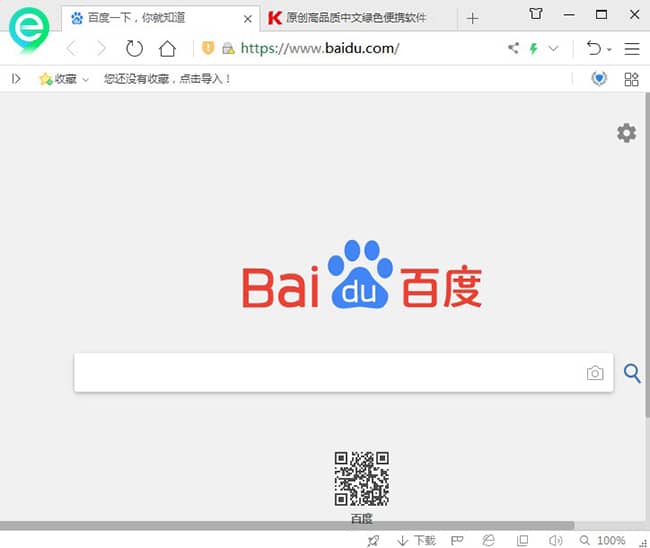Image resolution: width=650 pixels, height=548 pixels.
Task: Click the import favorites hint link
Action: coord(168,79)
